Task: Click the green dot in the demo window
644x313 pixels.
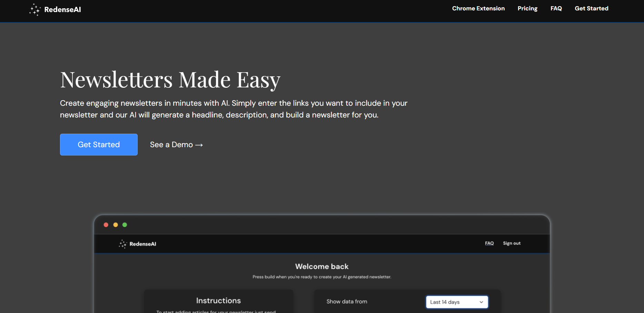Action: [125, 225]
